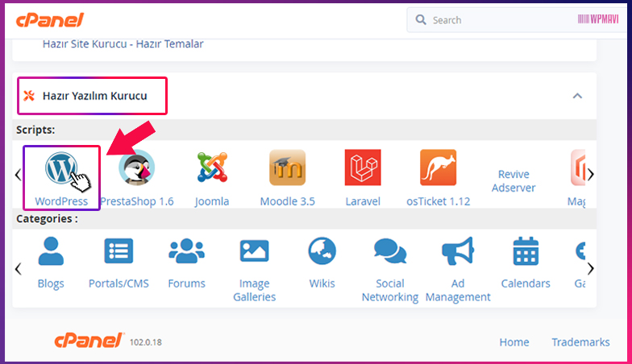Select the PrestaShop 1.6 penguin icon
632x364 pixels.
tap(137, 168)
